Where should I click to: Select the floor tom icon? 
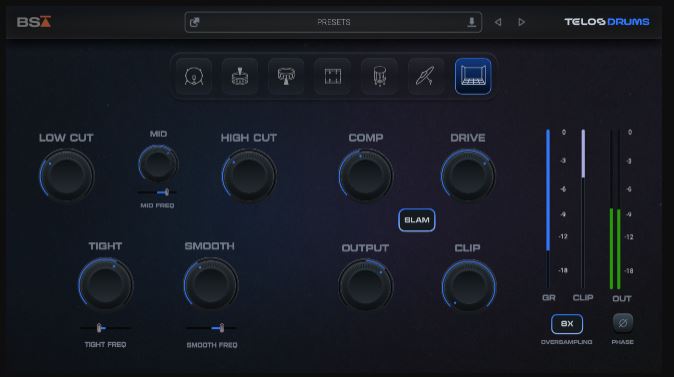point(379,77)
